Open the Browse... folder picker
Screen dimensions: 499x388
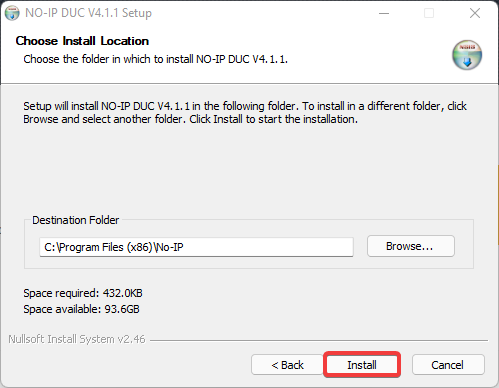coord(411,246)
